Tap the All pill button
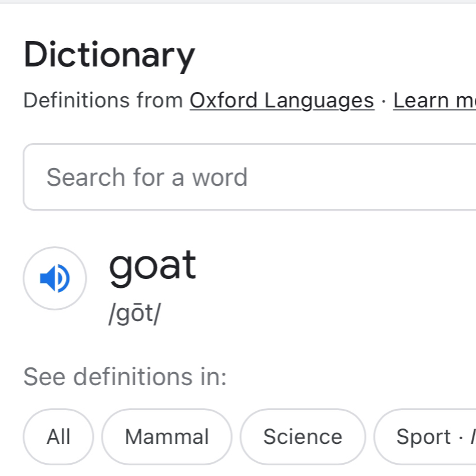The image size is (476, 476). [58, 437]
